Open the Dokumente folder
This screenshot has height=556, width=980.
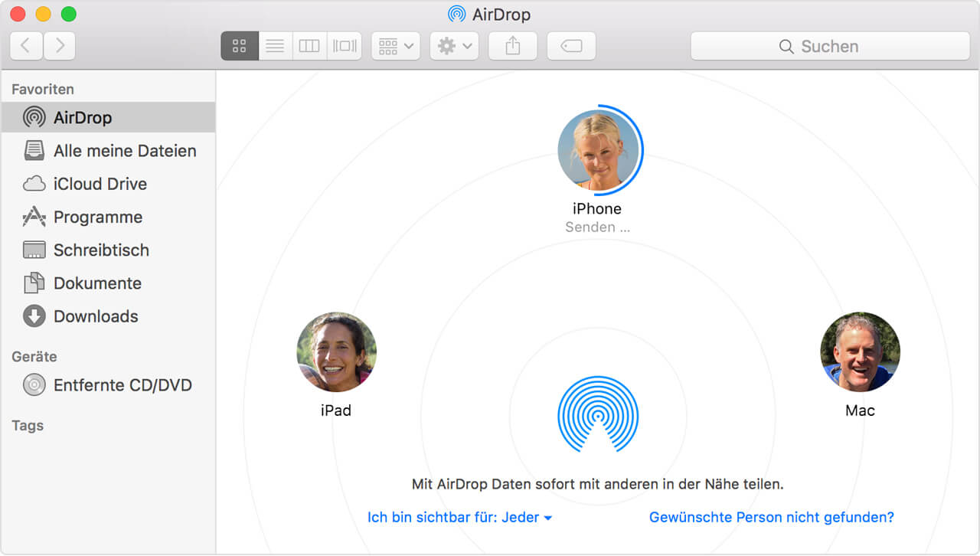click(98, 283)
